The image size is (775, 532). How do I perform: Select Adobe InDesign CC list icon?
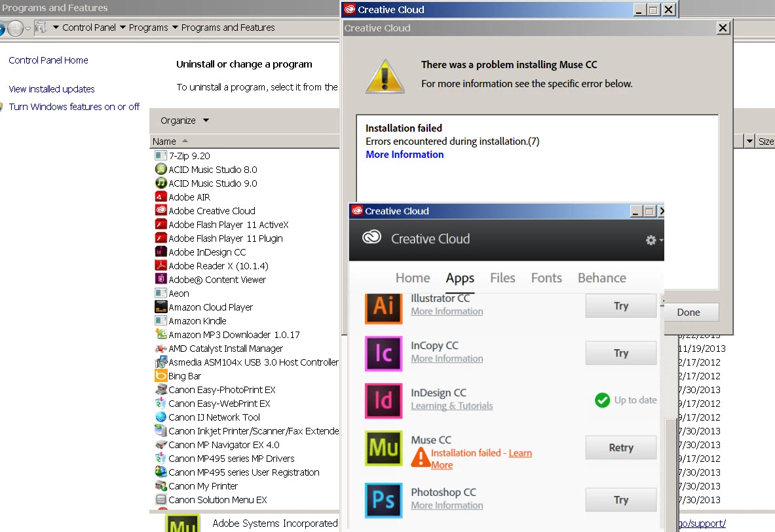coord(161,252)
